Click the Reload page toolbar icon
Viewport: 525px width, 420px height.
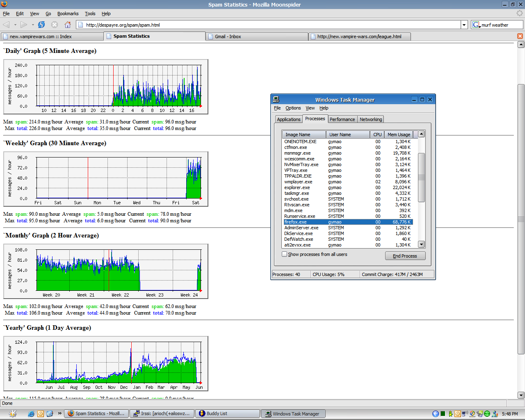(x=41, y=25)
